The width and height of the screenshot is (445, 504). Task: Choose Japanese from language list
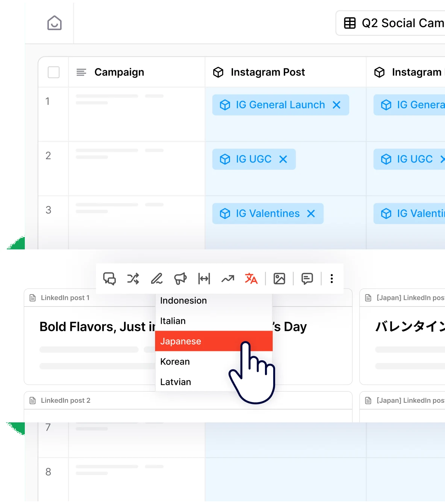point(214,341)
